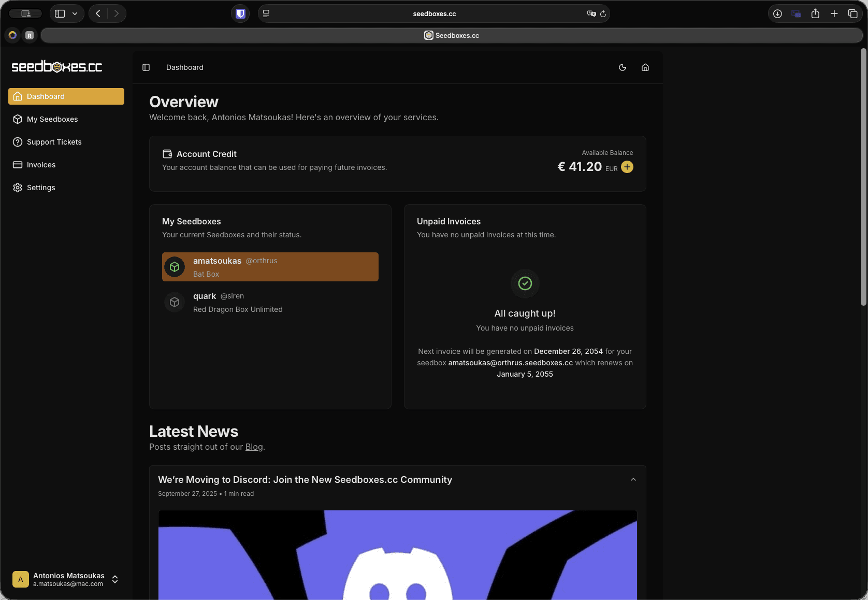Open Settings in the sidebar
The width and height of the screenshot is (868, 600).
(66, 188)
